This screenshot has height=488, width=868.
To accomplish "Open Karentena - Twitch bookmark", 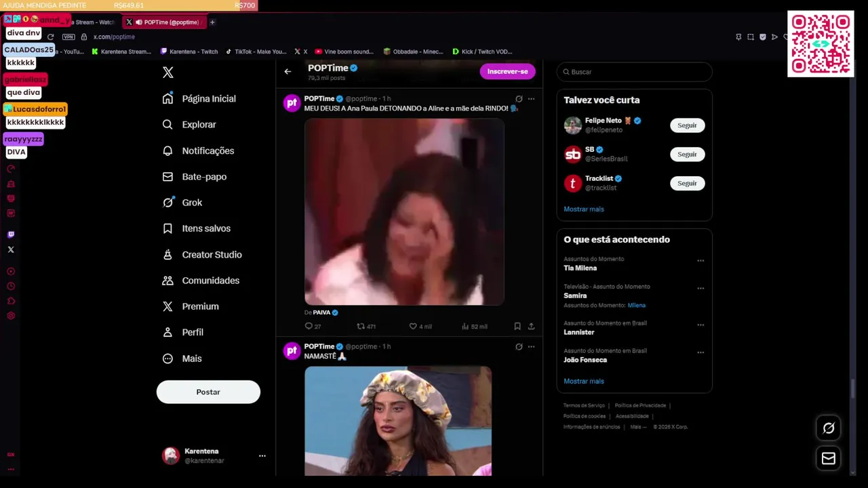I will tap(189, 52).
